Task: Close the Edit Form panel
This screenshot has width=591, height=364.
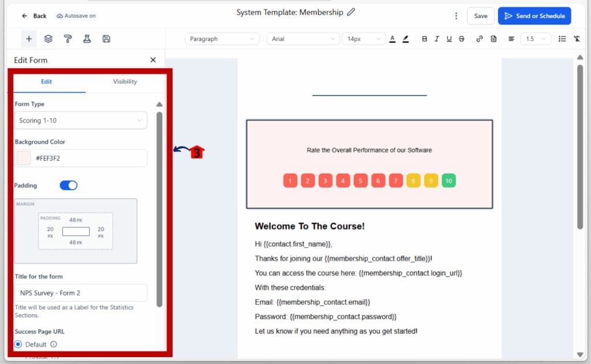Action: tap(153, 60)
